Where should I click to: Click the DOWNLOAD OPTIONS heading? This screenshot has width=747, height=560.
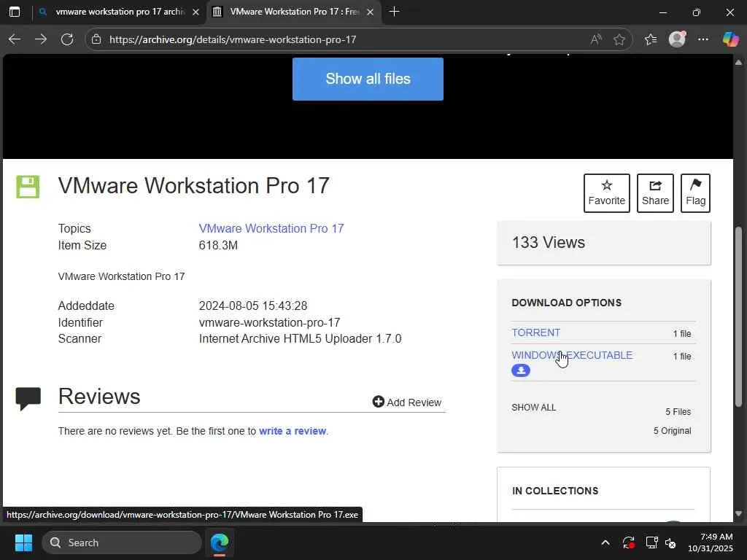click(x=566, y=303)
